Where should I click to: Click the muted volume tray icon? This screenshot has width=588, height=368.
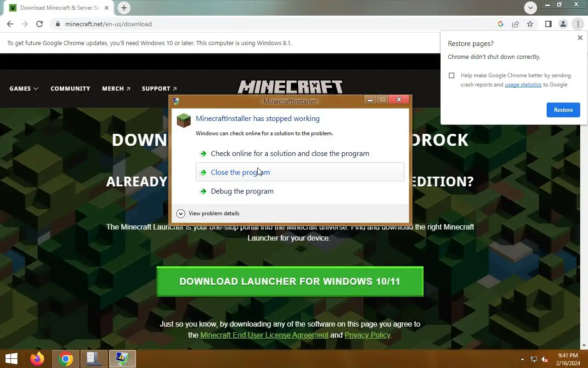pyautogui.click(x=545, y=359)
